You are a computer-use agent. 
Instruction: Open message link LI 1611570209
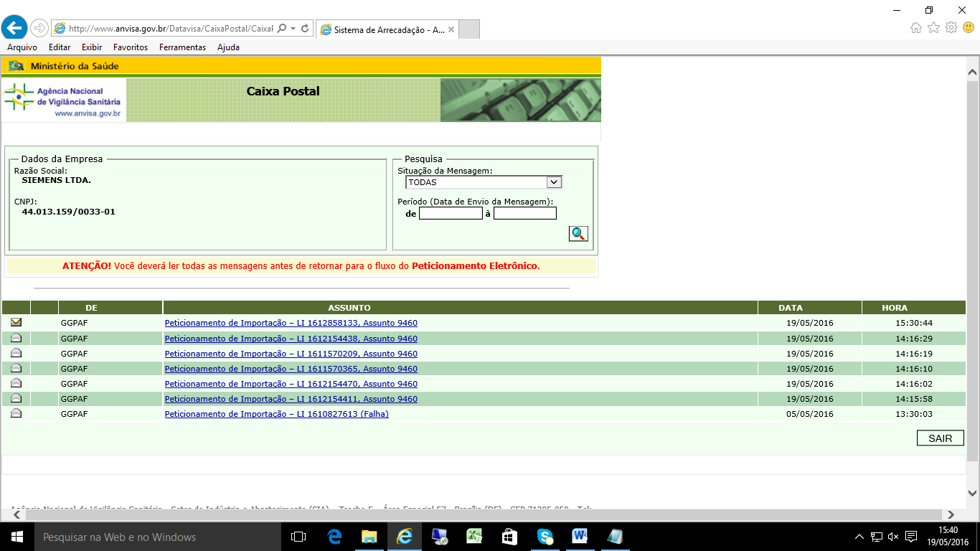tap(291, 354)
